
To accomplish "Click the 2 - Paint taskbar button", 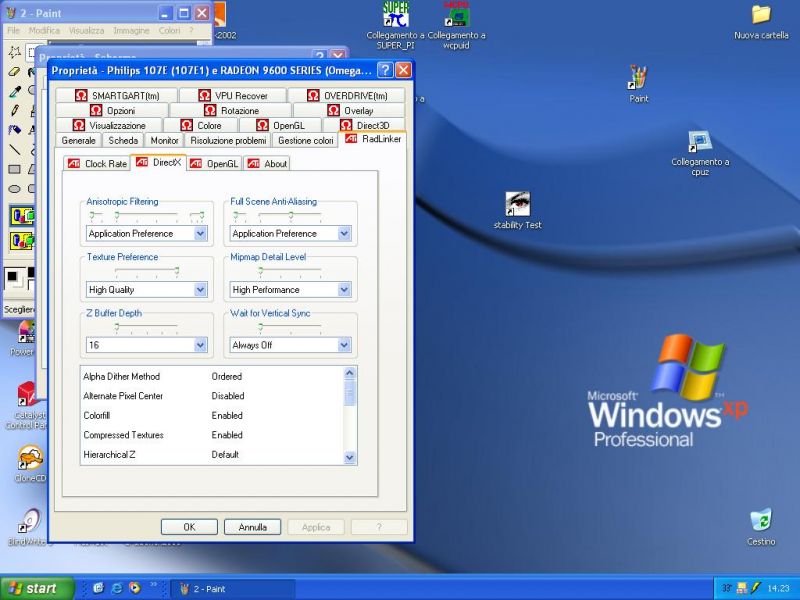I will (232, 589).
